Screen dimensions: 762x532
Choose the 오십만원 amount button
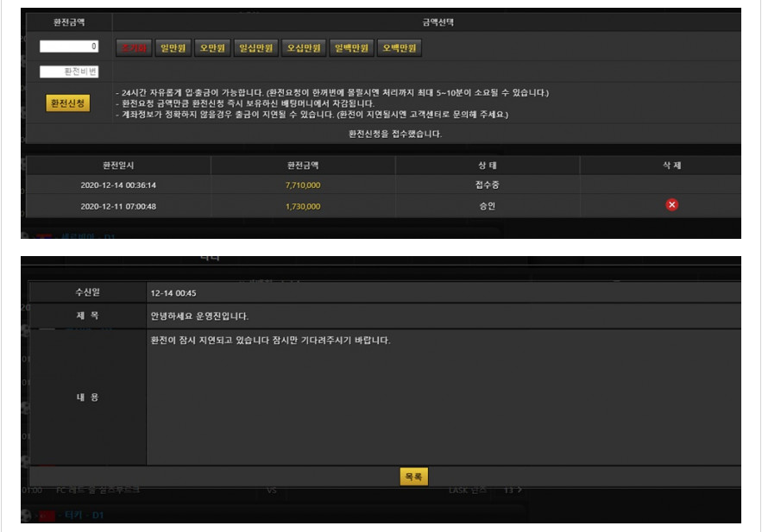point(305,48)
